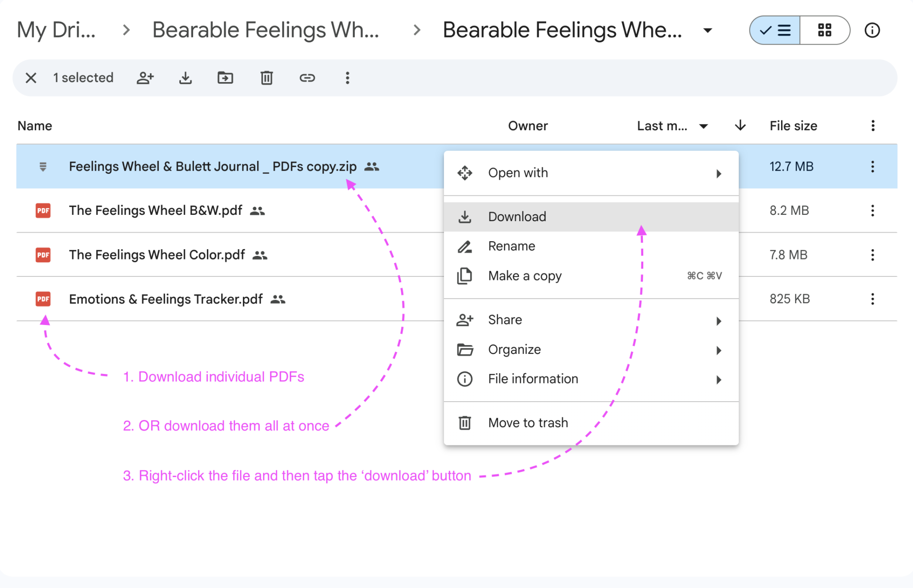
Task: Expand the Open with submenu
Action: [718, 173]
